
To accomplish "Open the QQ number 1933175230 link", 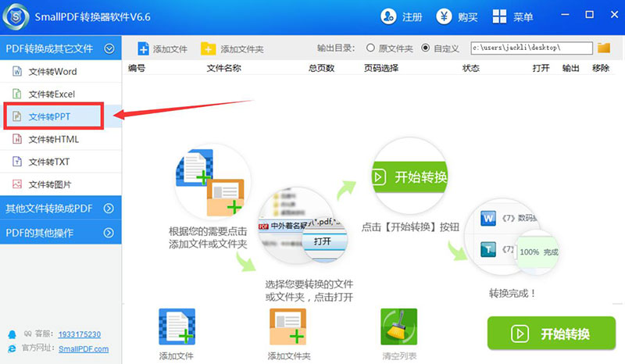I will click(x=80, y=334).
